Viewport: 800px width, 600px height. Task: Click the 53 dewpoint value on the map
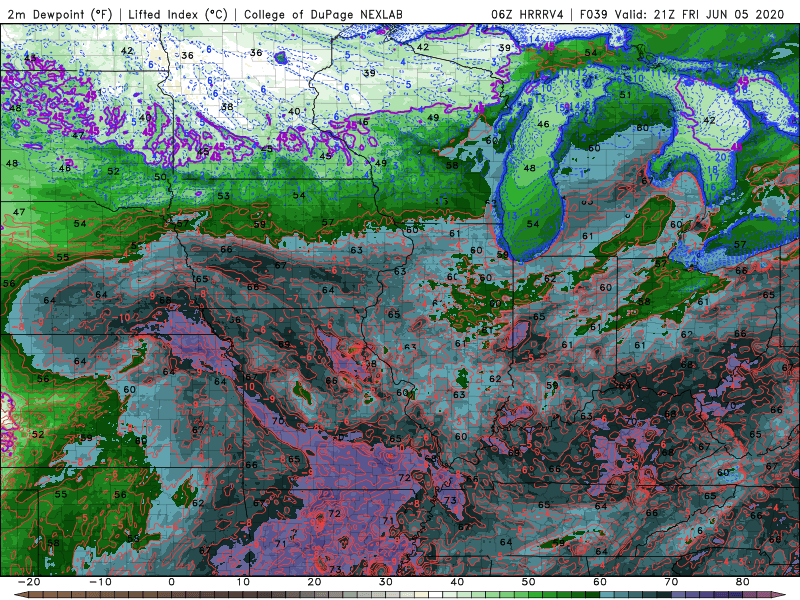click(x=223, y=196)
